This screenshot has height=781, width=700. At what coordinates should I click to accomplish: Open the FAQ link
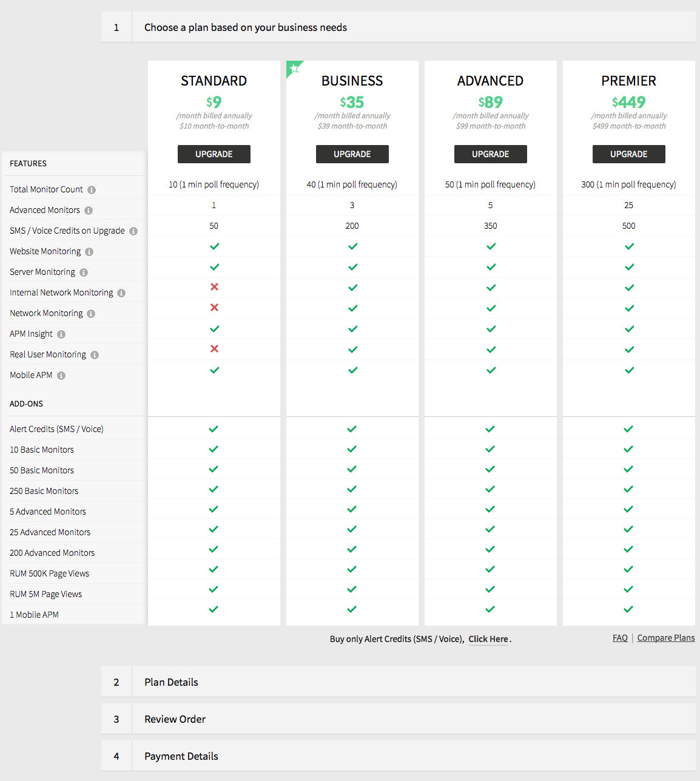click(x=620, y=638)
